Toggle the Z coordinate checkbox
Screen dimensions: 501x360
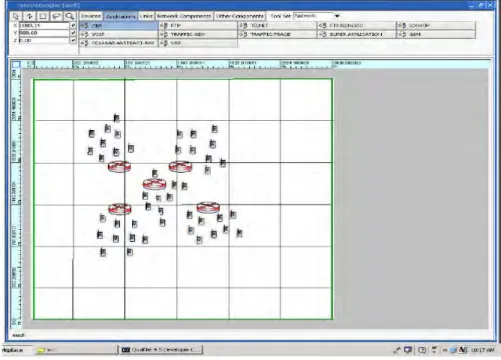(x=73, y=40)
